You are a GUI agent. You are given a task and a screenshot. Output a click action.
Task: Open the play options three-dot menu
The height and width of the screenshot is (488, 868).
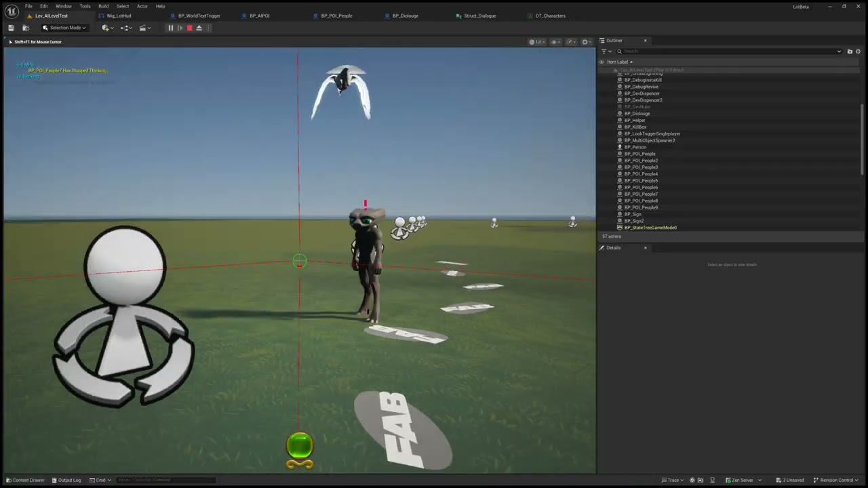coord(208,28)
